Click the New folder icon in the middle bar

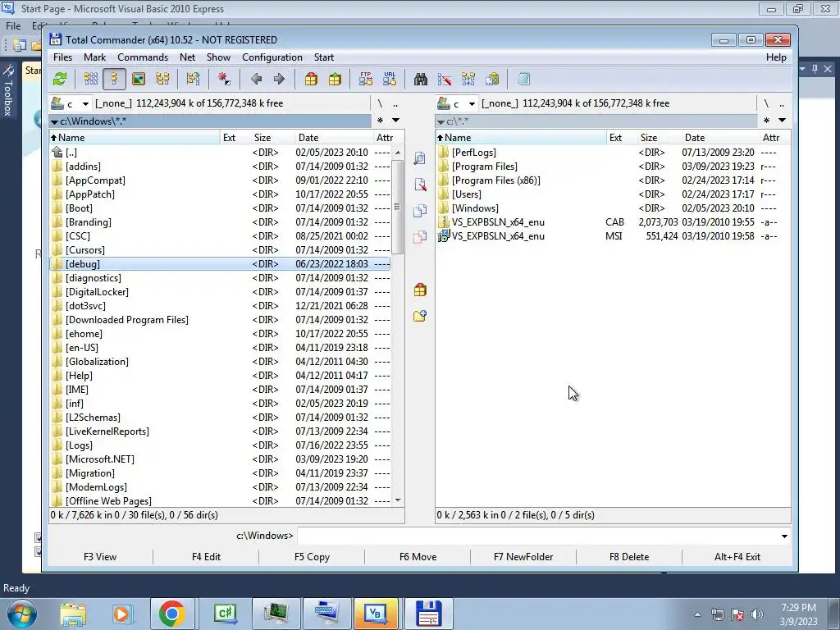pyautogui.click(x=420, y=316)
